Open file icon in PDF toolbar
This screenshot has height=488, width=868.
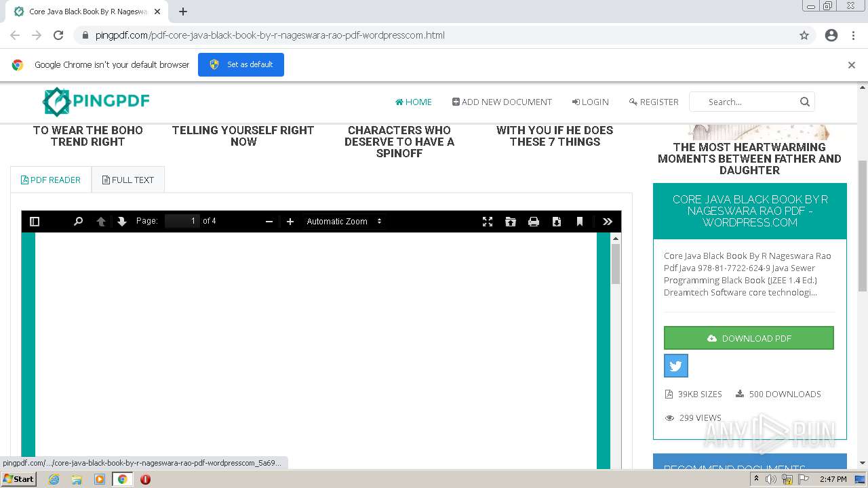tap(511, 222)
